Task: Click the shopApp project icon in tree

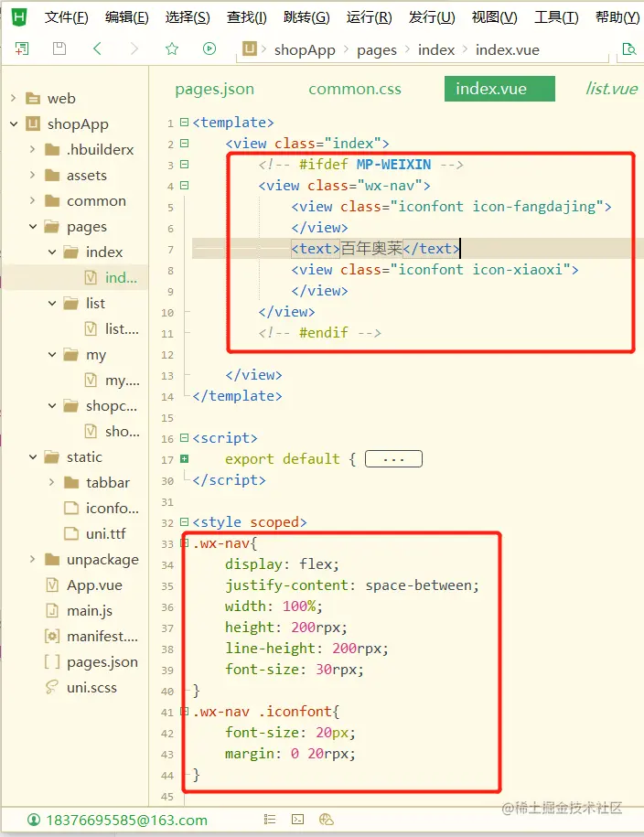Action: coord(33,123)
